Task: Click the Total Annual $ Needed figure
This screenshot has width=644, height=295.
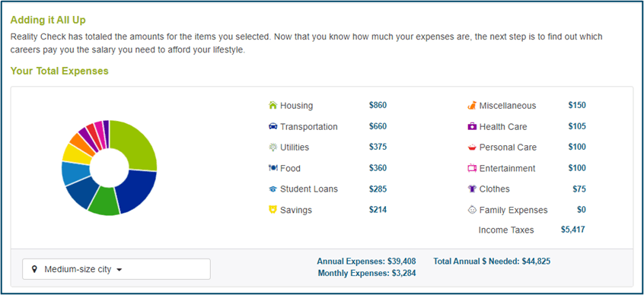Action: (x=492, y=262)
